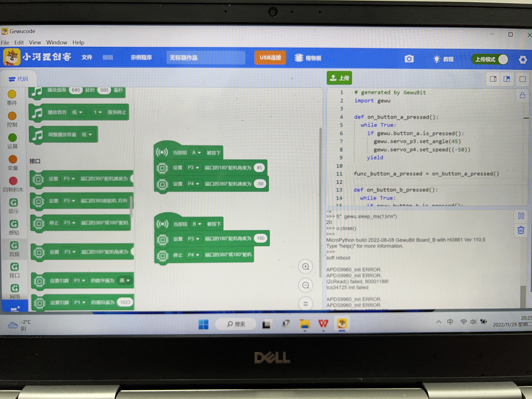The image size is (532, 399).
Task: Open the 显示 block category
Action: pos(14,206)
